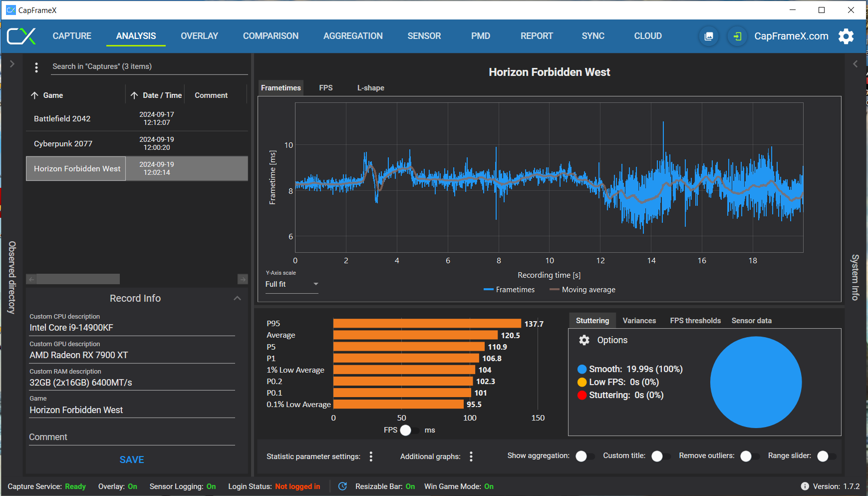Switch to AGGREGATION tab

click(353, 36)
